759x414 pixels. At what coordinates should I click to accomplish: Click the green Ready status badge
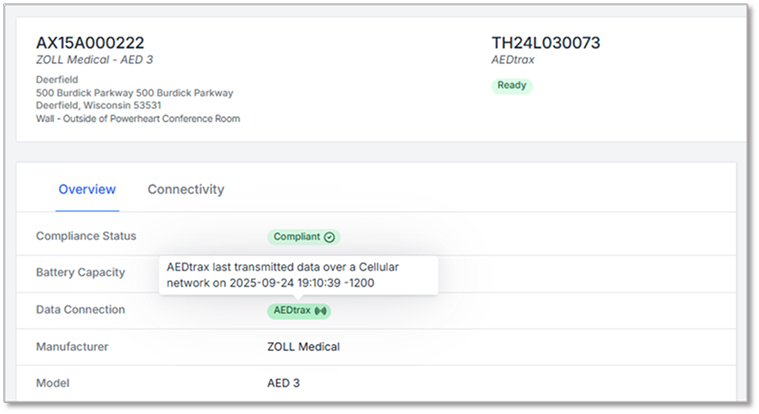512,86
